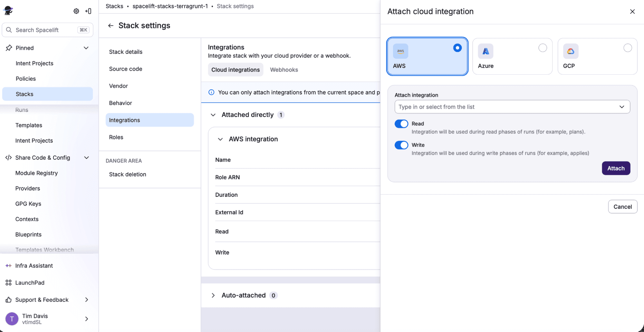644x332 pixels.
Task: Click the Pinned pin icon
Action: point(9,48)
